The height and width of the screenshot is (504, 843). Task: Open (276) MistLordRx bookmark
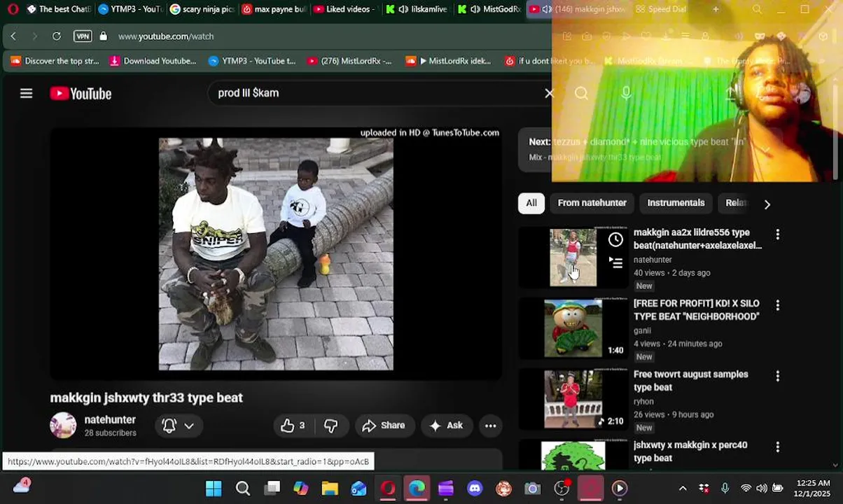coord(349,61)
